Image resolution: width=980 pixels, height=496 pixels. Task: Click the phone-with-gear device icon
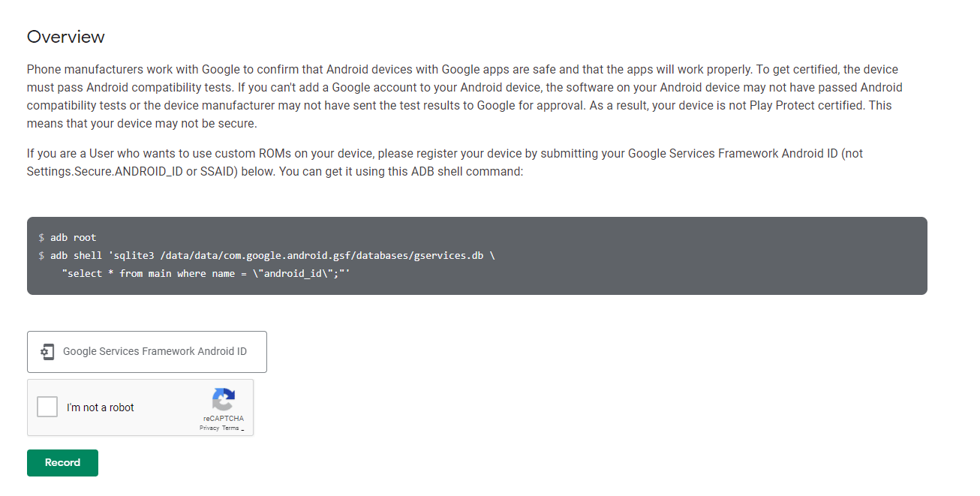tap(47, 351)
